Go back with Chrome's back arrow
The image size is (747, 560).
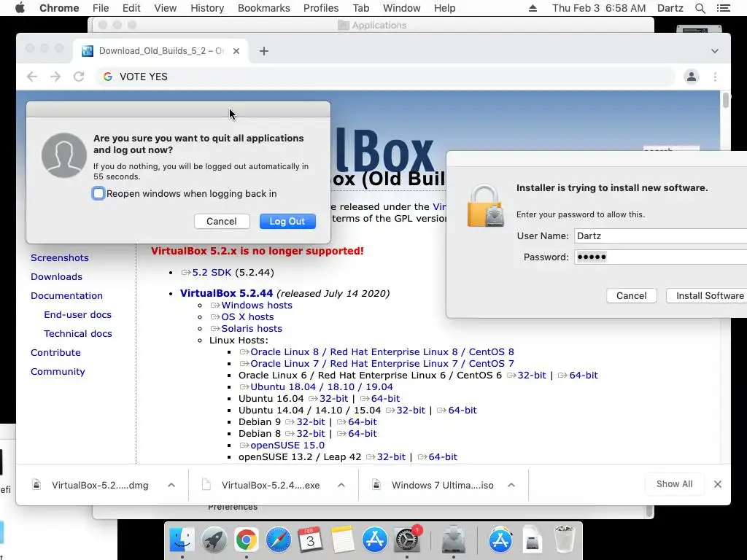[x=32, y=77]
